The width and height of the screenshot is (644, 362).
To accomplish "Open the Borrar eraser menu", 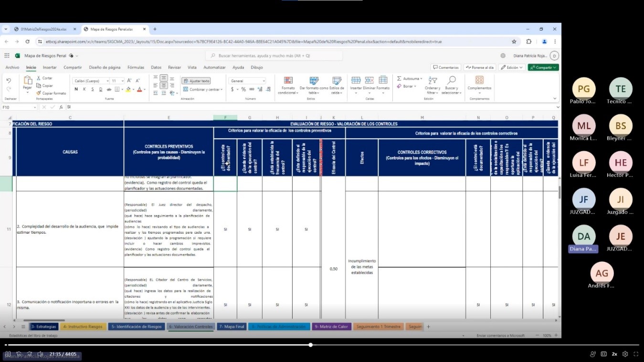I will (406, 86).
